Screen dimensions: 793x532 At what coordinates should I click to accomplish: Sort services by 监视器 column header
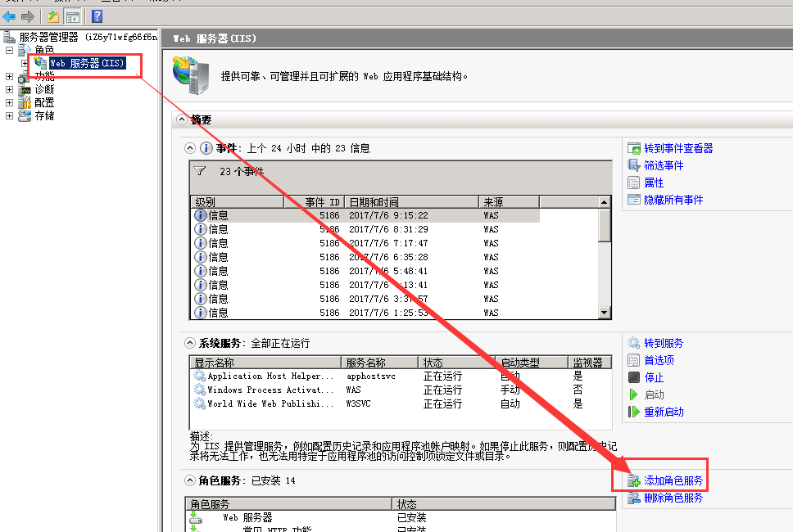590,363
